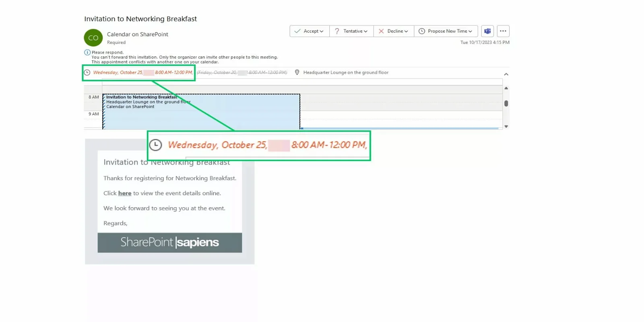The height and width of the screenshot is (322, 644).
Task: Open the Accept dropdown arrow
Action: click(x=322, y=31)
